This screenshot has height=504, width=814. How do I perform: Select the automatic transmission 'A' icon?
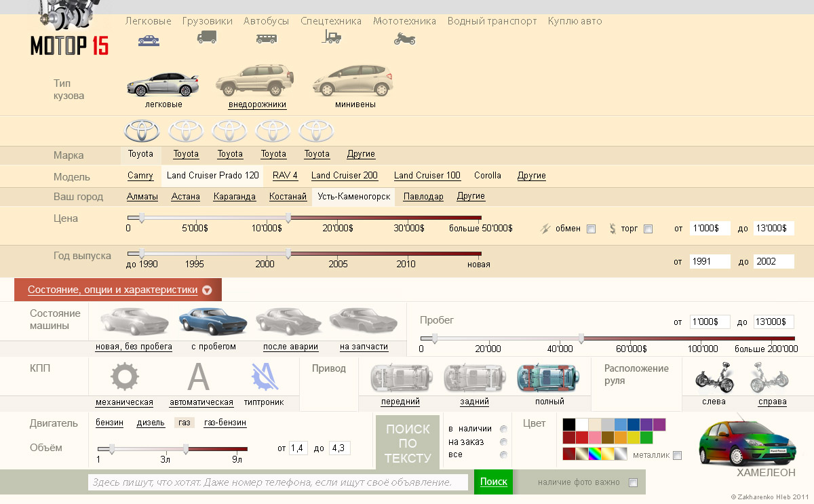[x=198, y=377]
